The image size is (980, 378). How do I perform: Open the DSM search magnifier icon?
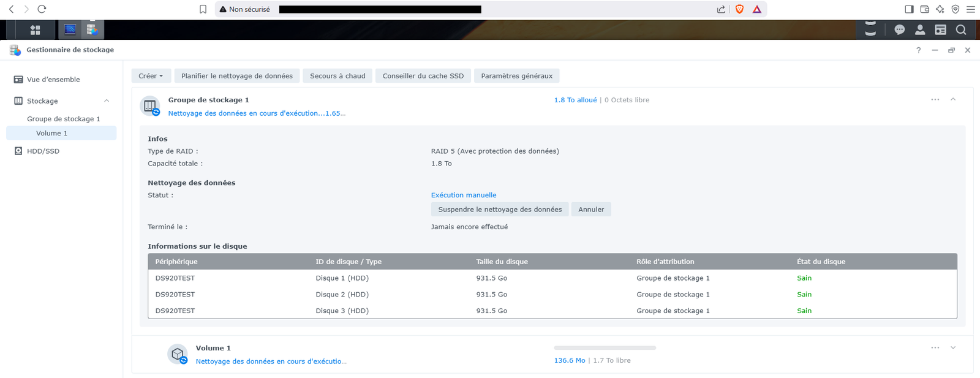(961, 29)
